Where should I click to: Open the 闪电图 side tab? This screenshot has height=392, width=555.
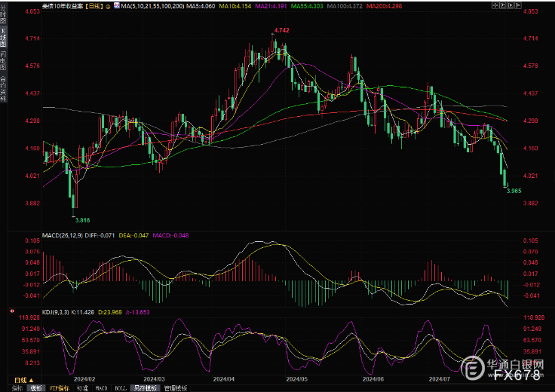3,58
